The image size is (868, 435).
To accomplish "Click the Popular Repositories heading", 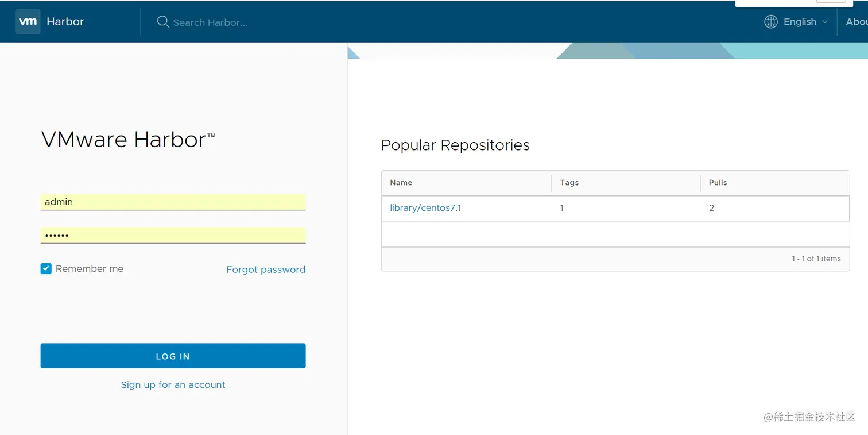I will point(455,145).
